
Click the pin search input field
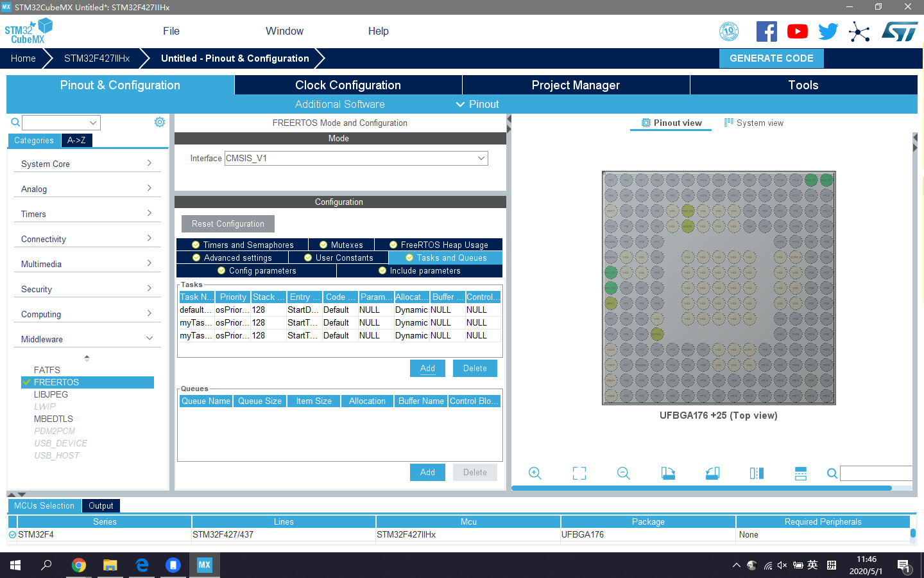pos(876,473)
